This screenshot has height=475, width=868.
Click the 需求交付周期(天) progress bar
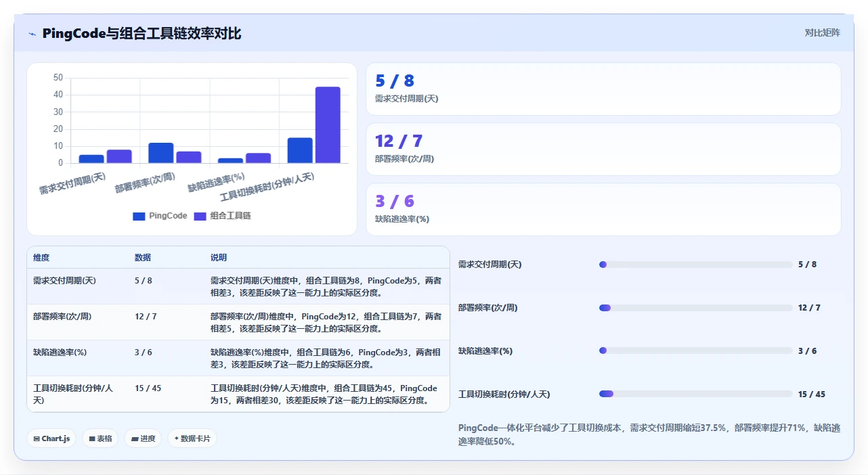click(695, 265)
